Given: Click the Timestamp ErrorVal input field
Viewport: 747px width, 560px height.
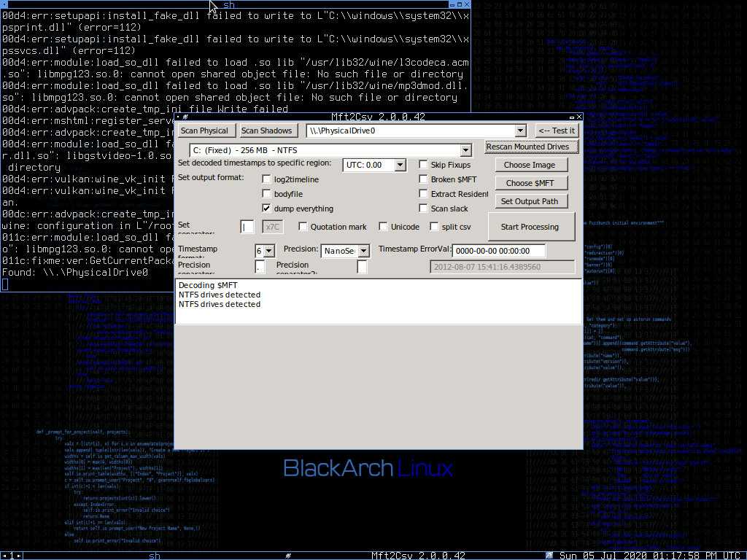Looking at the screenshot, I should (499, 250).
